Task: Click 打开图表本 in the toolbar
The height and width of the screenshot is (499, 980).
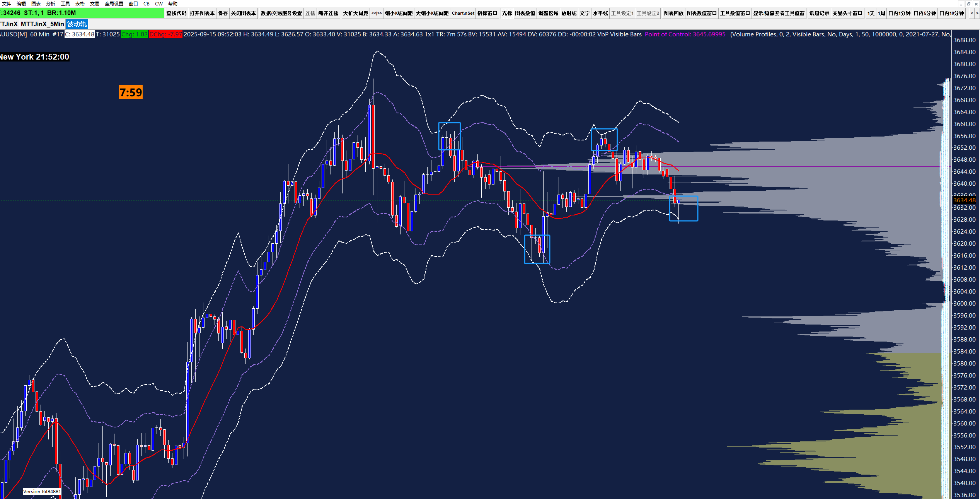Action: 202,13
